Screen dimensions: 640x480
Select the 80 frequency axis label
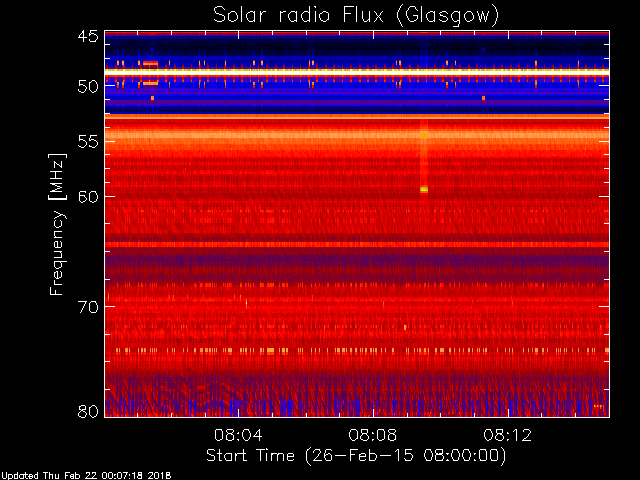pos(88,411)
